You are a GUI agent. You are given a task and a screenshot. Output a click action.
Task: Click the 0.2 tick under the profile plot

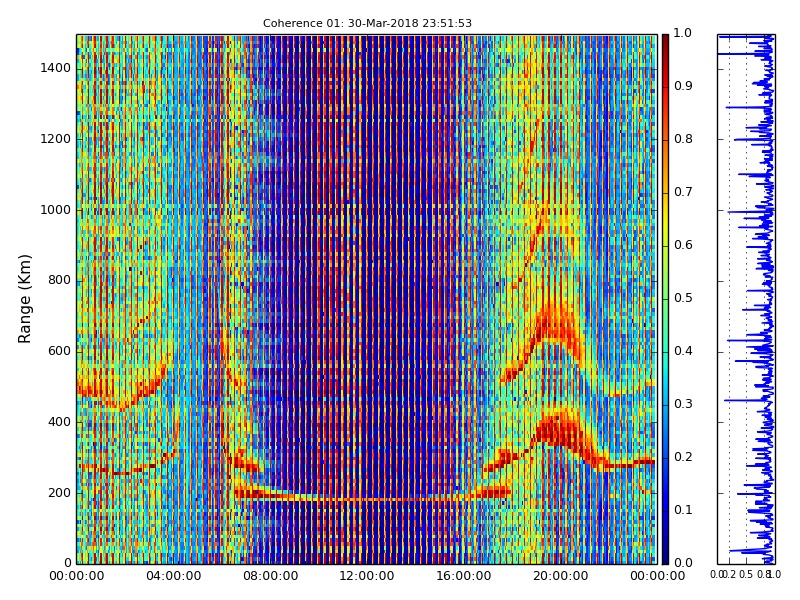pos(731,574)
